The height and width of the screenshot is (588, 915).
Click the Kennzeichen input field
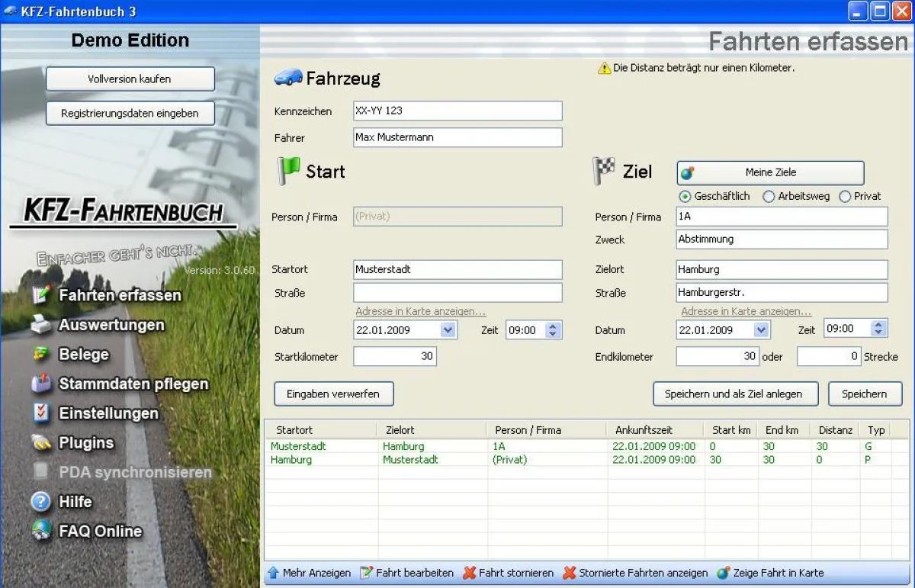coord(457,111)
